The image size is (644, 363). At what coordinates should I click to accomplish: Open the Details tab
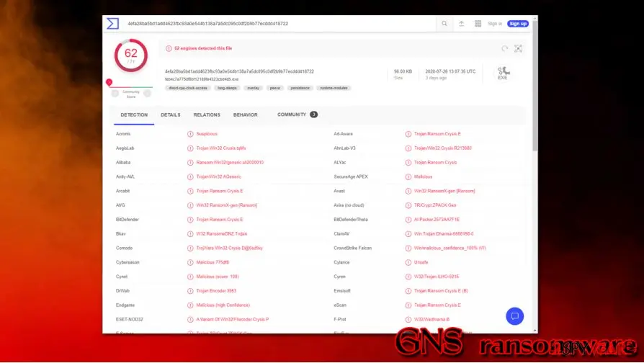[x=171, y=115]
